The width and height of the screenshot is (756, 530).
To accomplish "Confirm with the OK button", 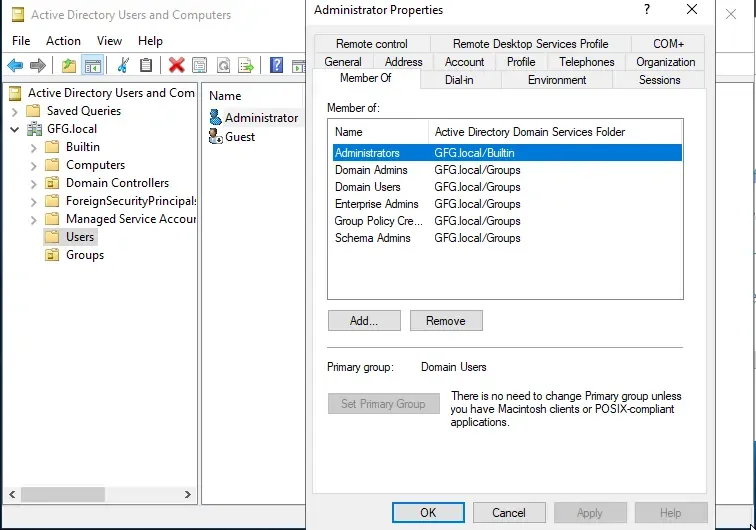I will pos(428,513).
